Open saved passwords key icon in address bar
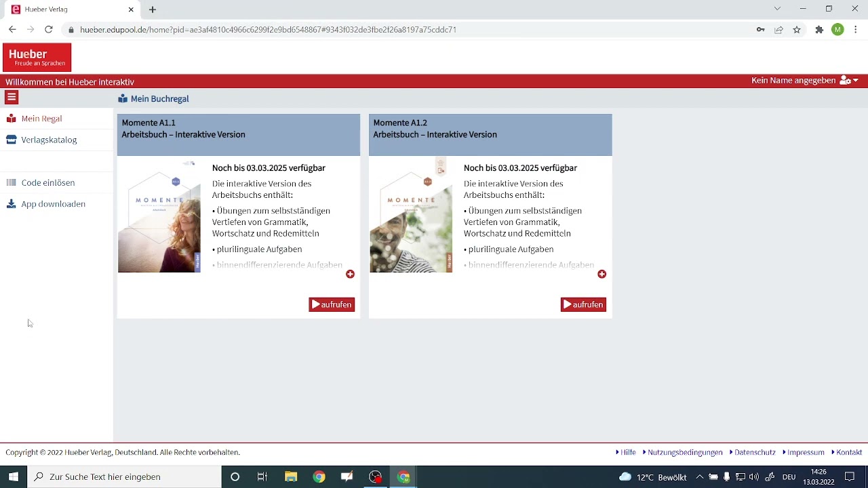This screenshot has height=488, width=868. tap(761, 30)
